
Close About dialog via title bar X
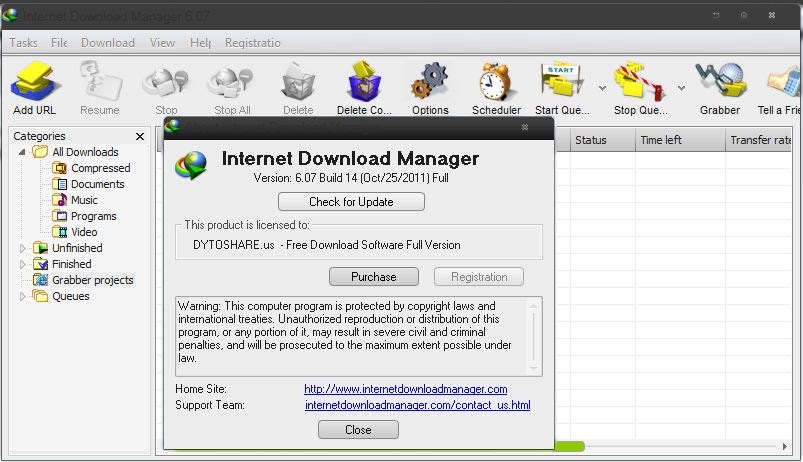point(525,127)
